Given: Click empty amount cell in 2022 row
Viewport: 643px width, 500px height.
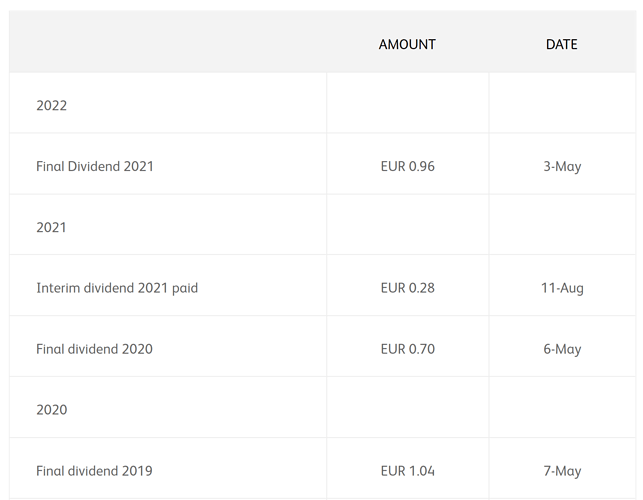Looking at the screenshot, I should point(408,103).
